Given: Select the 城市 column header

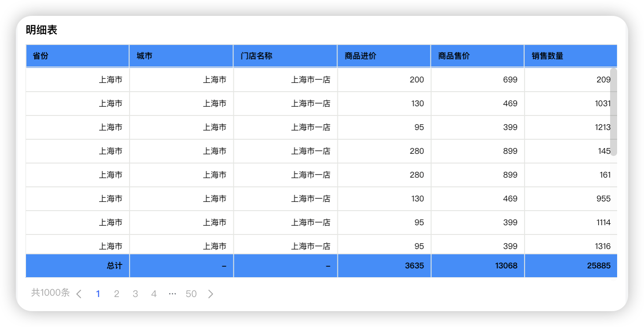Looking at the screenshot, I should pyautogui.click(x=181, y=56).
